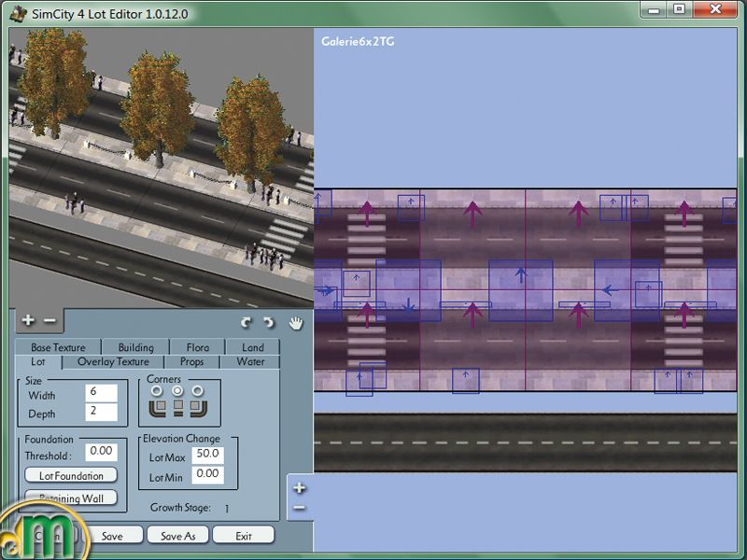Click the Retaining Wall button

pos(71,498)
